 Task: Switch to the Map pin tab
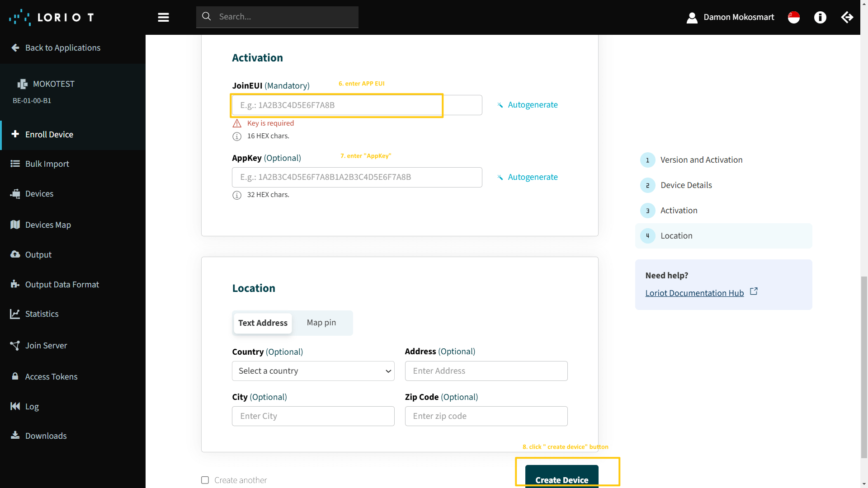[x=321, y=323]
